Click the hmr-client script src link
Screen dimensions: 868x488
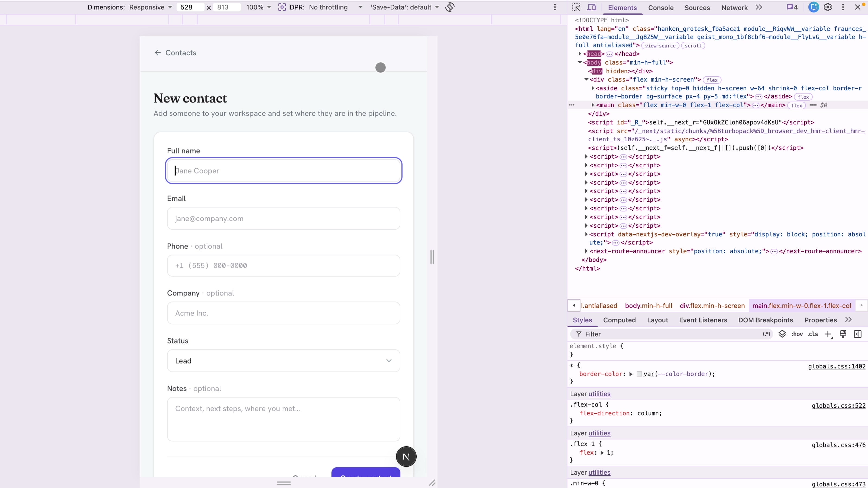726,135
